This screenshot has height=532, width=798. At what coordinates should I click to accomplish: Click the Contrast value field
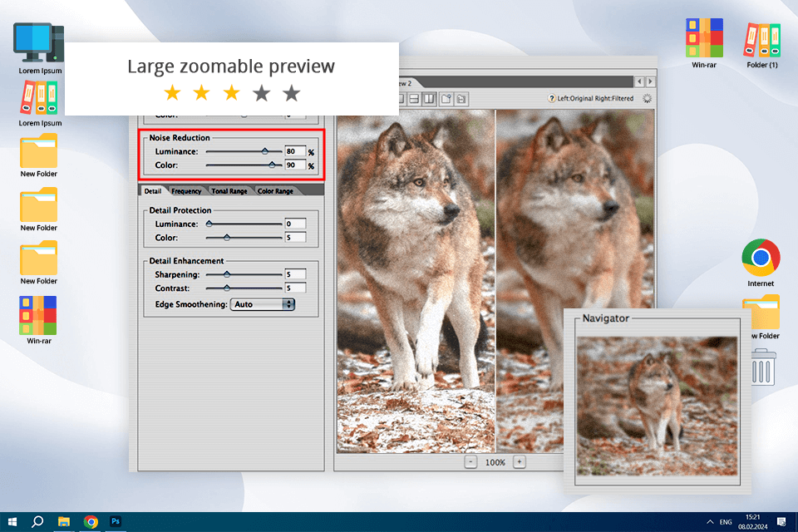295,288
